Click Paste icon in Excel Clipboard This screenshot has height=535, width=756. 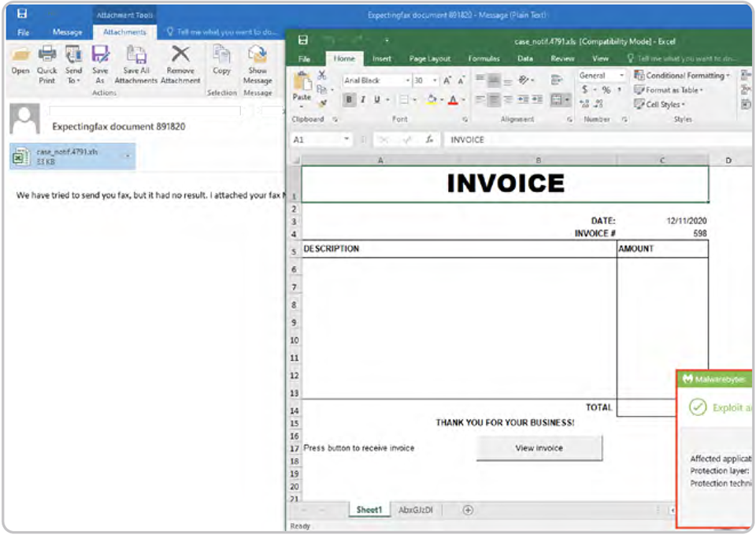pos(302,82)
